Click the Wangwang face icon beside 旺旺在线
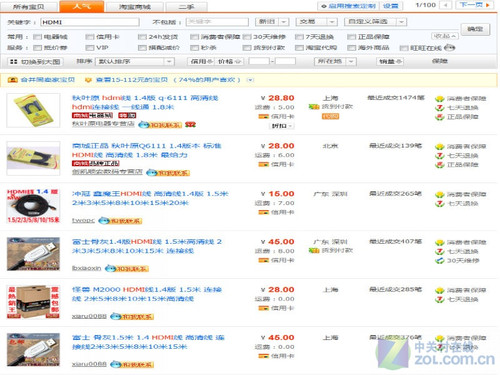This screenshot has height=375, width=500. [449, 48]
